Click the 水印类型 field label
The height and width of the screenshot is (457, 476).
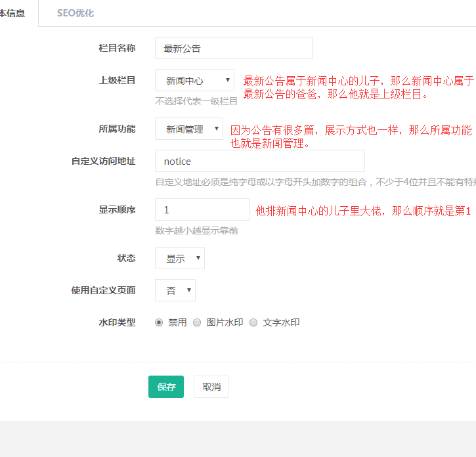(x=117, y=322)
